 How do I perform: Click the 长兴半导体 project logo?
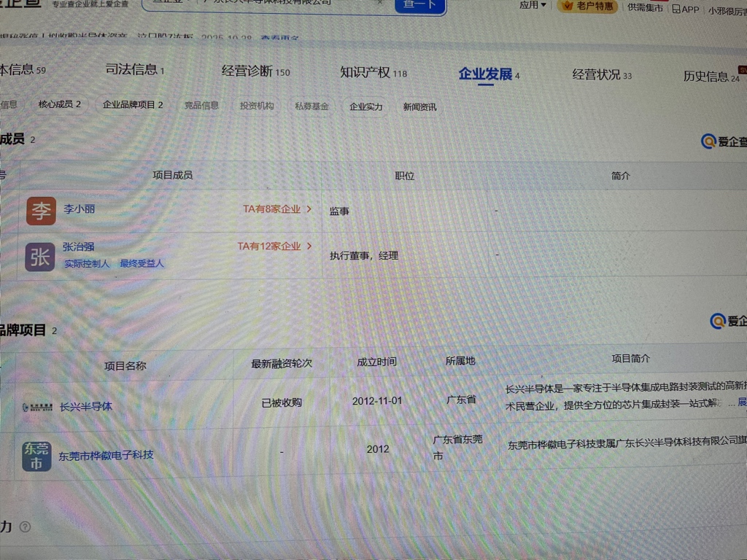click(38, 407)
